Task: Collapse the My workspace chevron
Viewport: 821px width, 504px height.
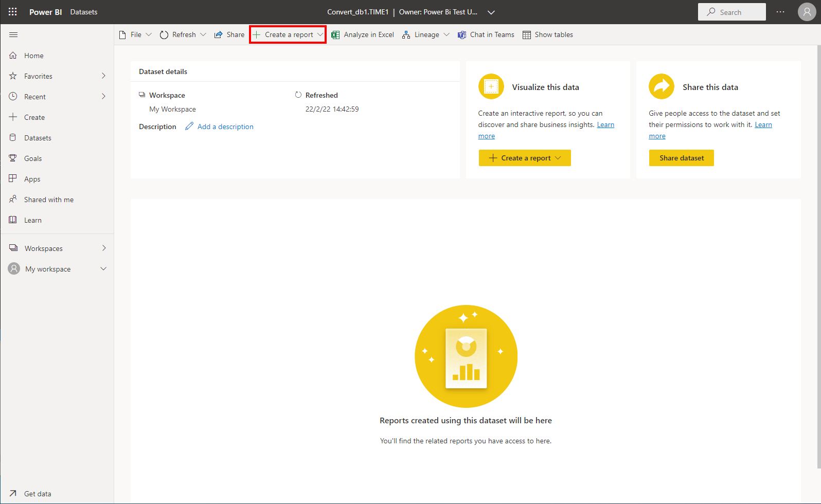Action: click(103, 269)
